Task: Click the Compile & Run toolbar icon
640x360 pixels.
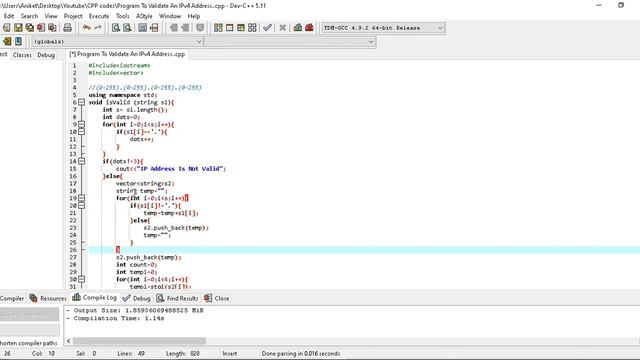Action: pyautogui.click(x=241, y=27)
